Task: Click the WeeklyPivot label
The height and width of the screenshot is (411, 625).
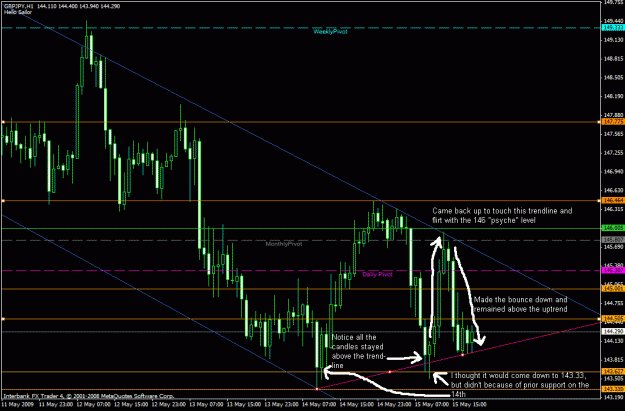Action: 330,32
